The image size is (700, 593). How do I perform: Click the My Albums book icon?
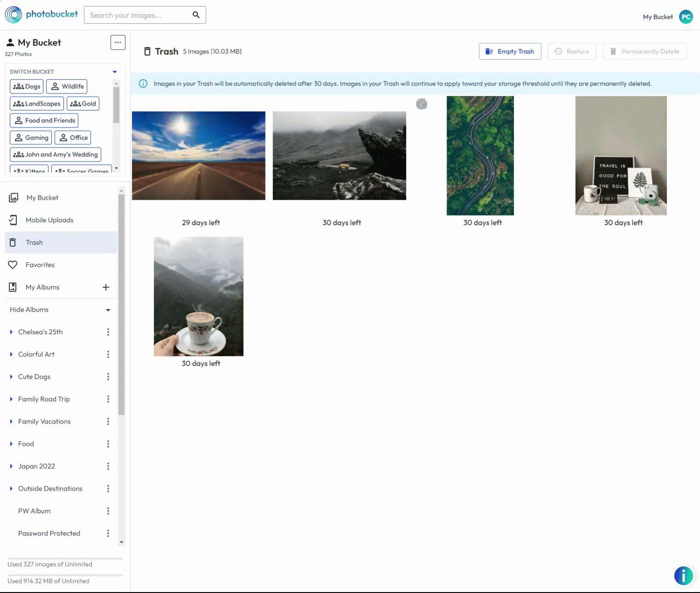tap(13, 287)
